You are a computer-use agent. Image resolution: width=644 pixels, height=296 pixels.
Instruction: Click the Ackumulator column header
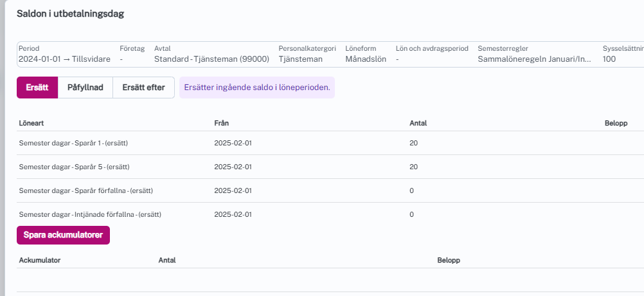(40, 261)
